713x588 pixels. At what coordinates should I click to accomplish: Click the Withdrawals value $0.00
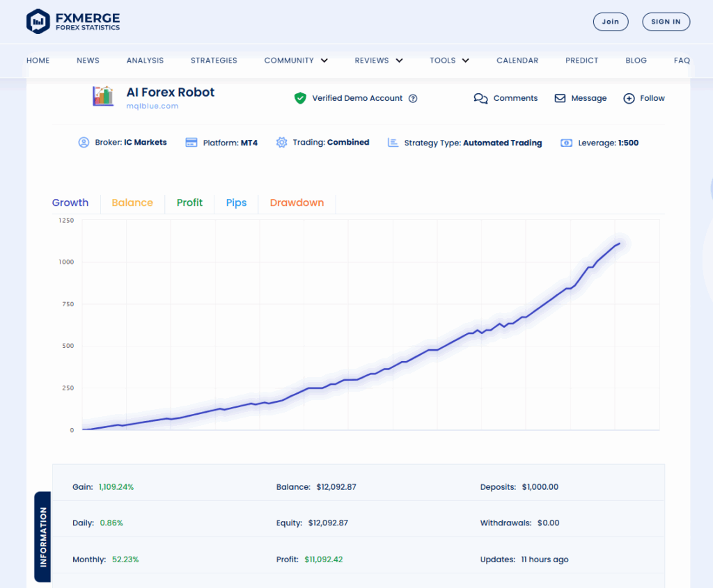pyautogui.click(x=549, y=523)
